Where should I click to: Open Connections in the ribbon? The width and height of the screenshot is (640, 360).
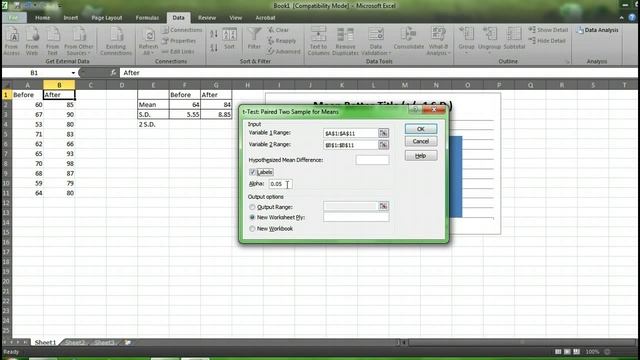[182, 30]
